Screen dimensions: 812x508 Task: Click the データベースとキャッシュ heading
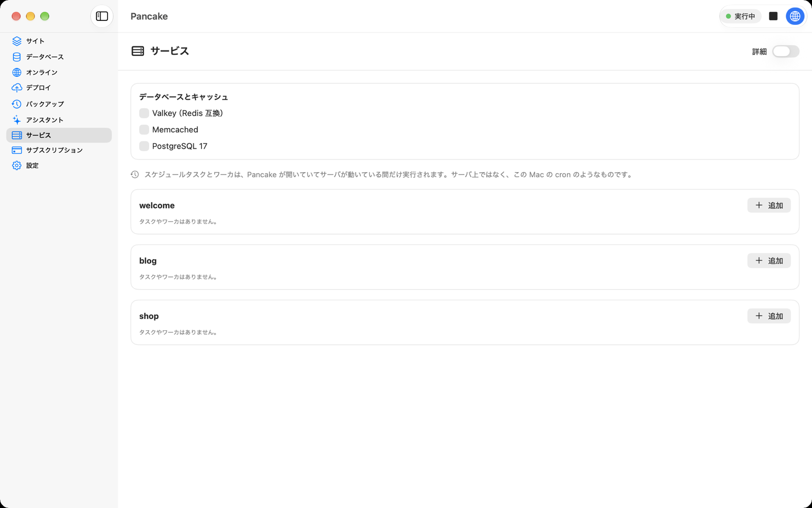click(x=184, y=97)
